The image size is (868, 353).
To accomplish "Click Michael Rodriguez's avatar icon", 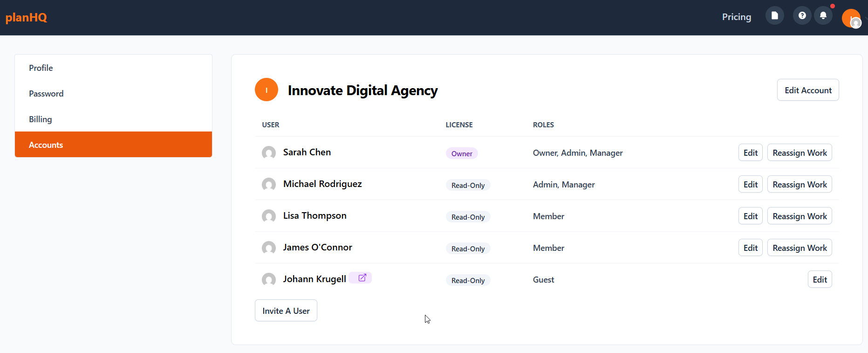I will point(269,184).
